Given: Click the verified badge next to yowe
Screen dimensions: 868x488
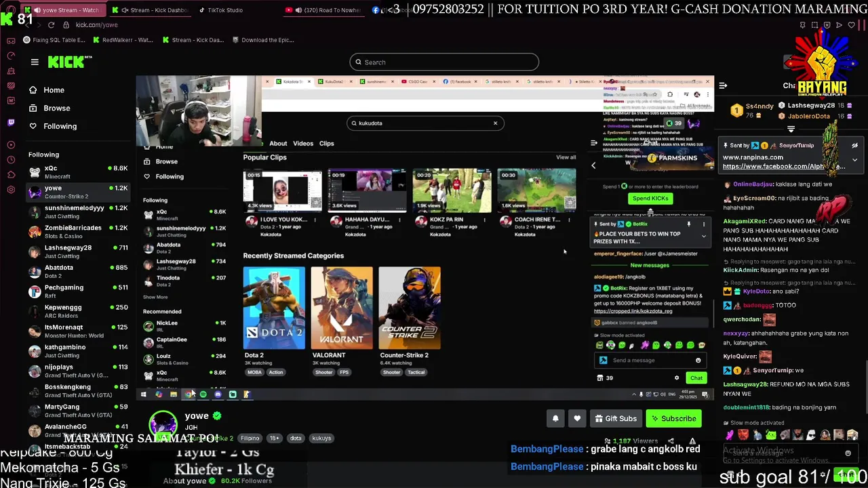Looking at the screenshot, I should click(217, 415).
